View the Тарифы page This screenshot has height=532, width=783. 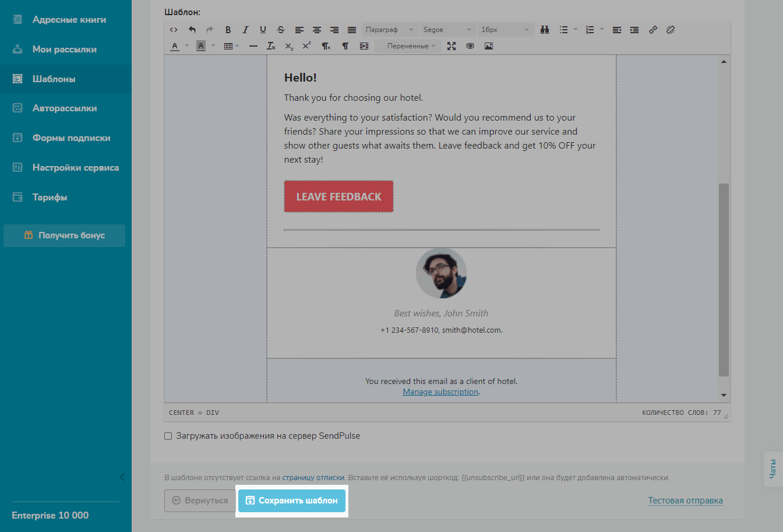point(66,198)
